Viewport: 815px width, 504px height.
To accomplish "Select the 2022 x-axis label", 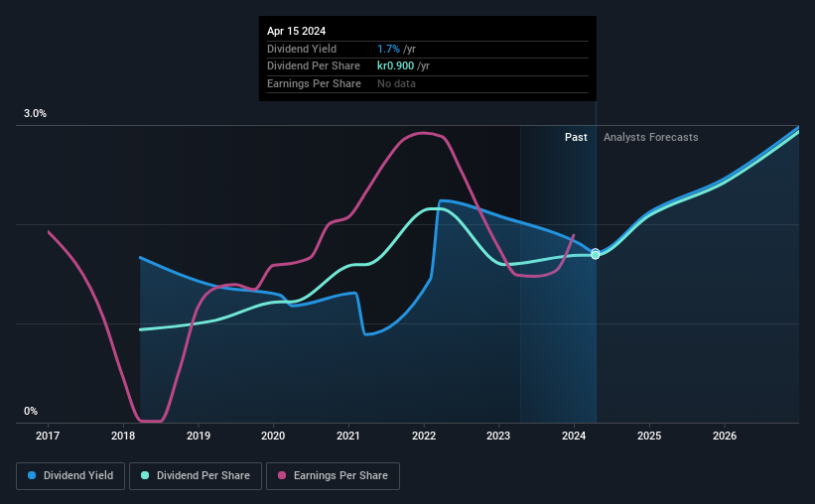I will [x=424, y=436].
